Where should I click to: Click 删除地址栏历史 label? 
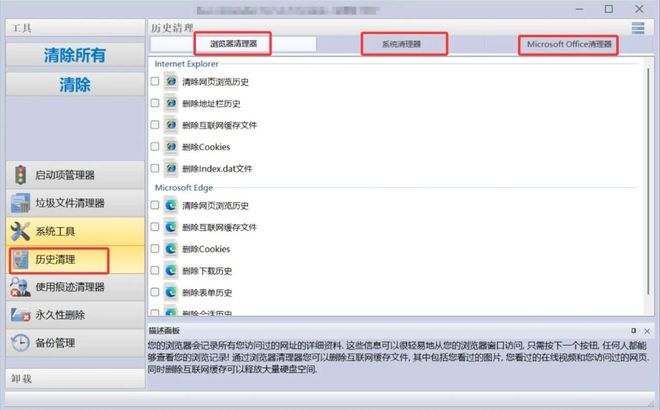pyautogui.click(x=211, y=103)
